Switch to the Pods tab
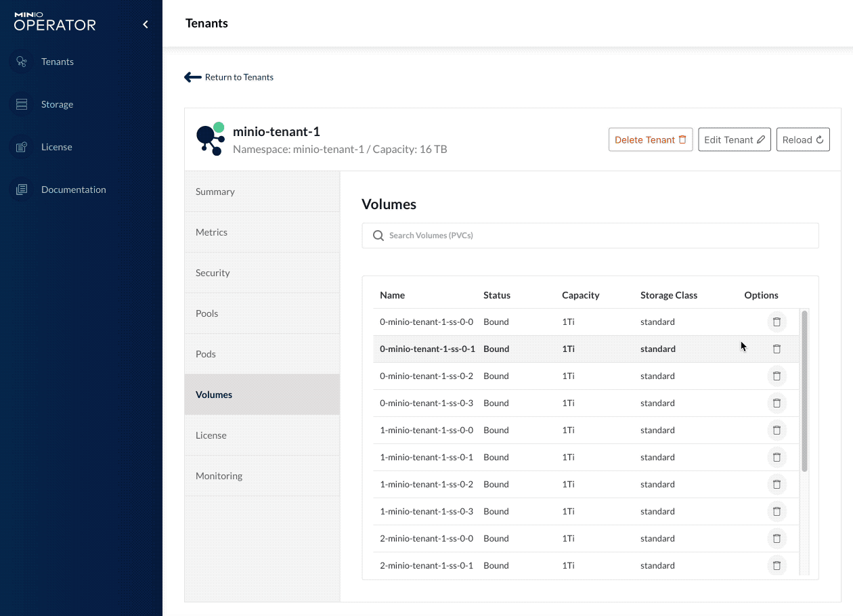This screenshot has height=616, width=853. 262,354
